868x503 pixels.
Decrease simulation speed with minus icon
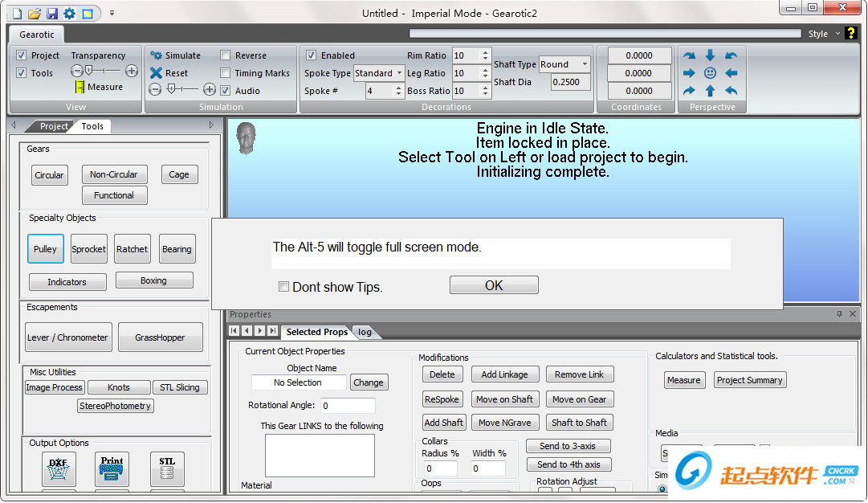pos(156,89)
